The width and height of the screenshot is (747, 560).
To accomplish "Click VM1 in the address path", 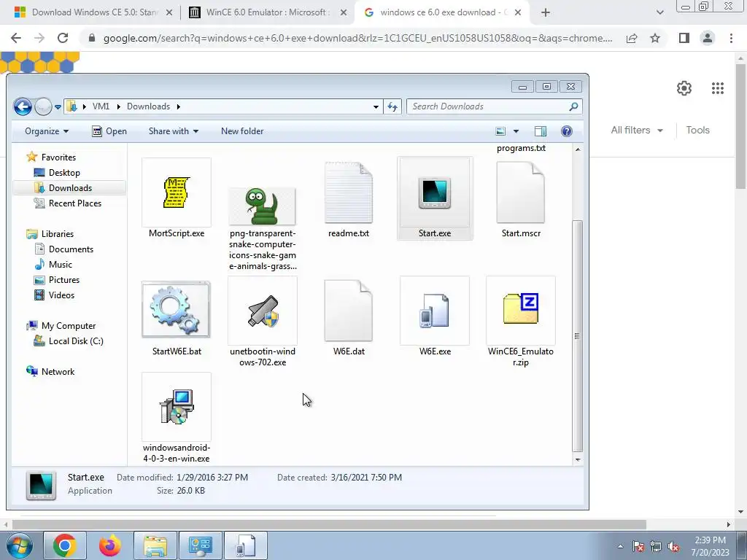I will (x=101, y=106).
